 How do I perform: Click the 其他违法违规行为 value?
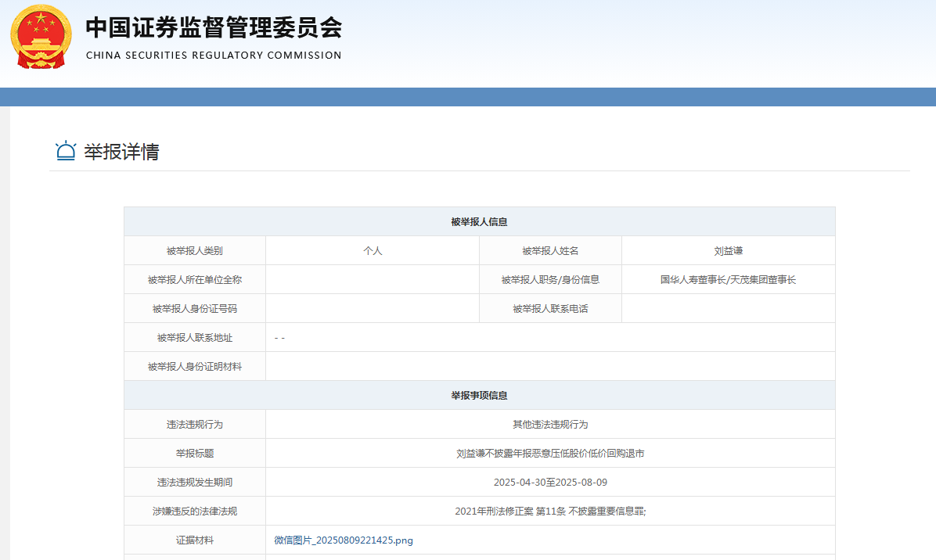coord(550,425)
